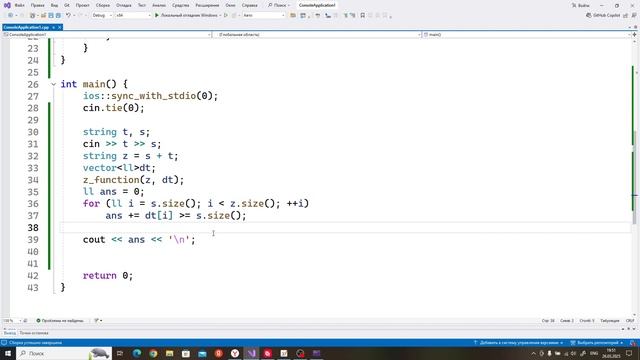Click the Проблемы не найдены indicator

click(60, 320)
